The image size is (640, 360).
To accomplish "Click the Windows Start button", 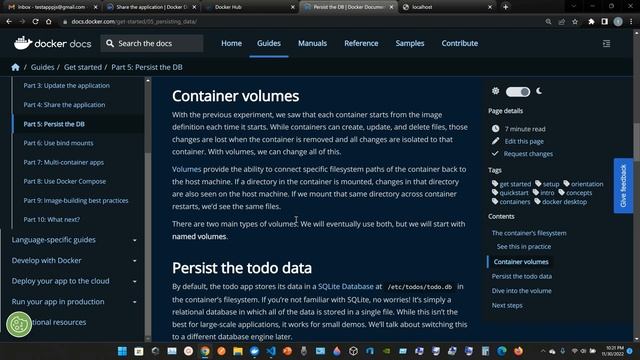I will tap(122, 351).
